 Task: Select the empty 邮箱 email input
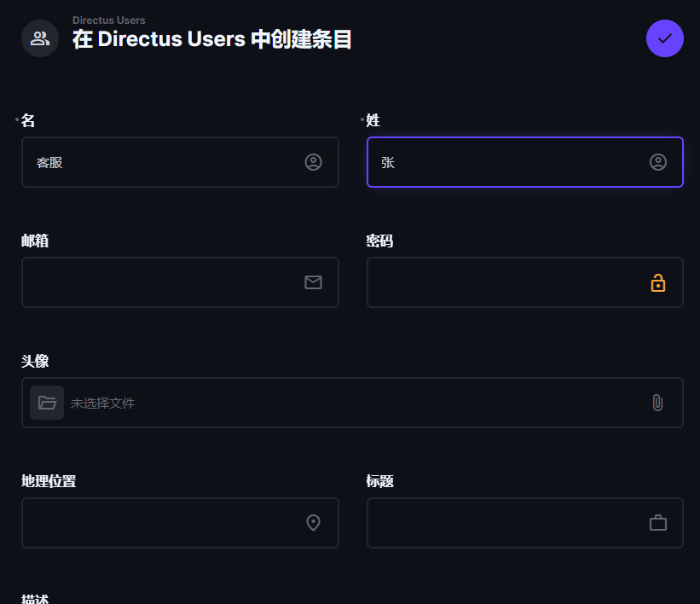click(x=181, y=282)
